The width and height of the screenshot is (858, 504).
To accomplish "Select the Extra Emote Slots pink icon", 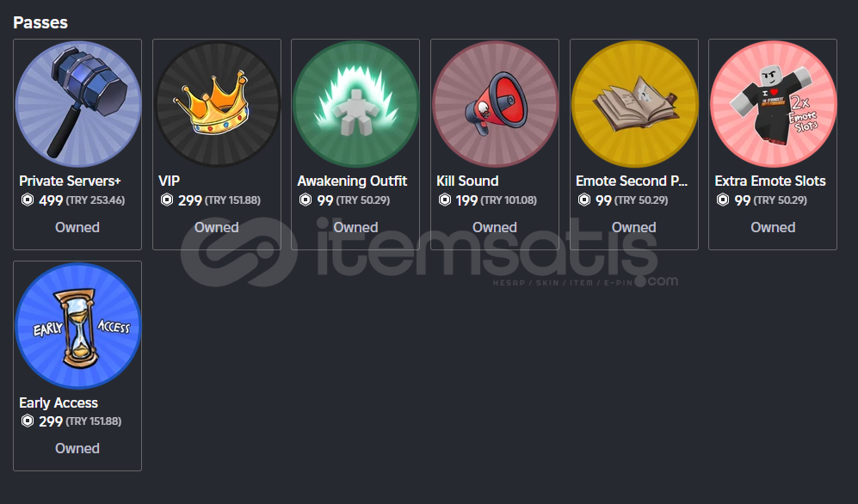I will 773,104.
